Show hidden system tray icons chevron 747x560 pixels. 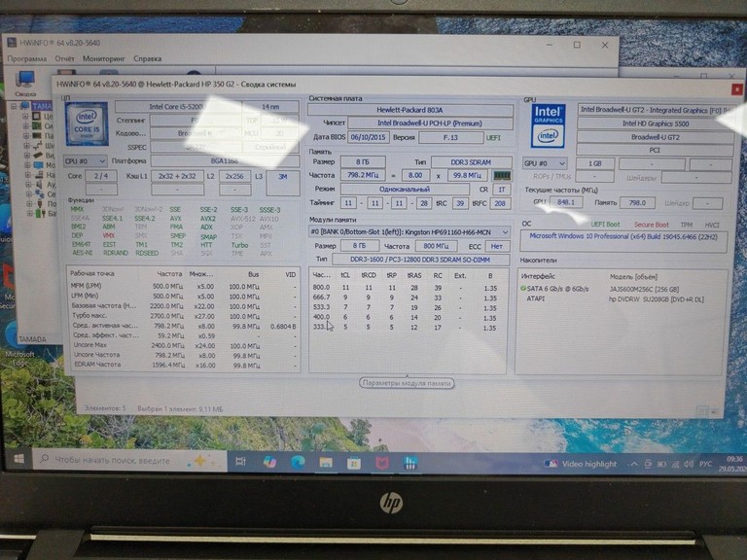coord(634,464)
